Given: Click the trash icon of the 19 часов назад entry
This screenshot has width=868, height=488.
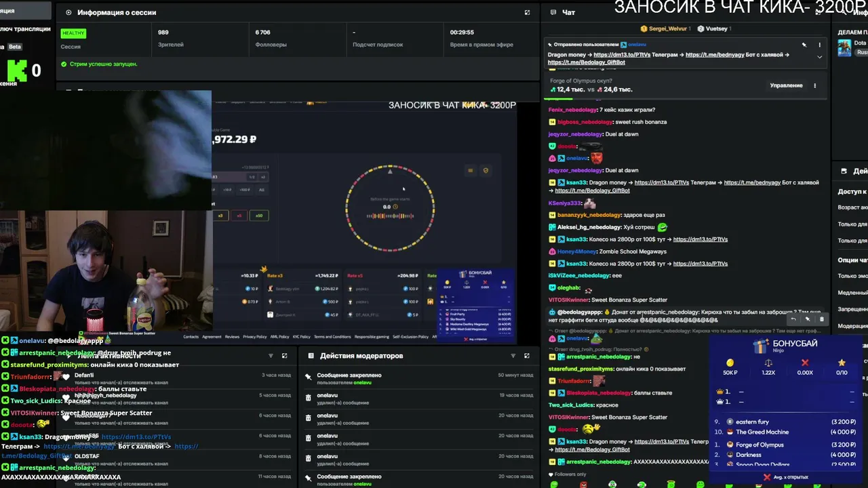Looking at the screenshot, I should click(308, 398).
